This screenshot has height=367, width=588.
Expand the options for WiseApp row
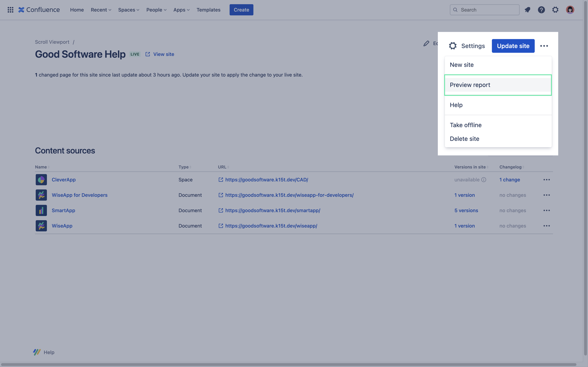coord(547,226)
